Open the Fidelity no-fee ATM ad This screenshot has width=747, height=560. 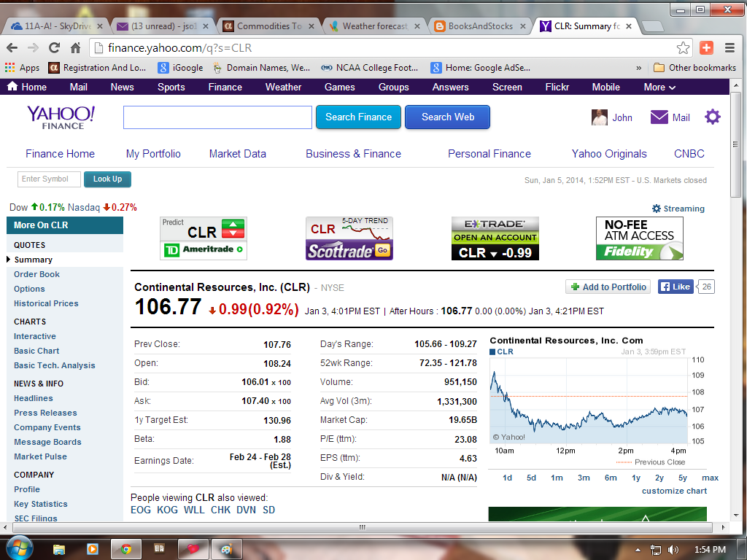(639, 238)
